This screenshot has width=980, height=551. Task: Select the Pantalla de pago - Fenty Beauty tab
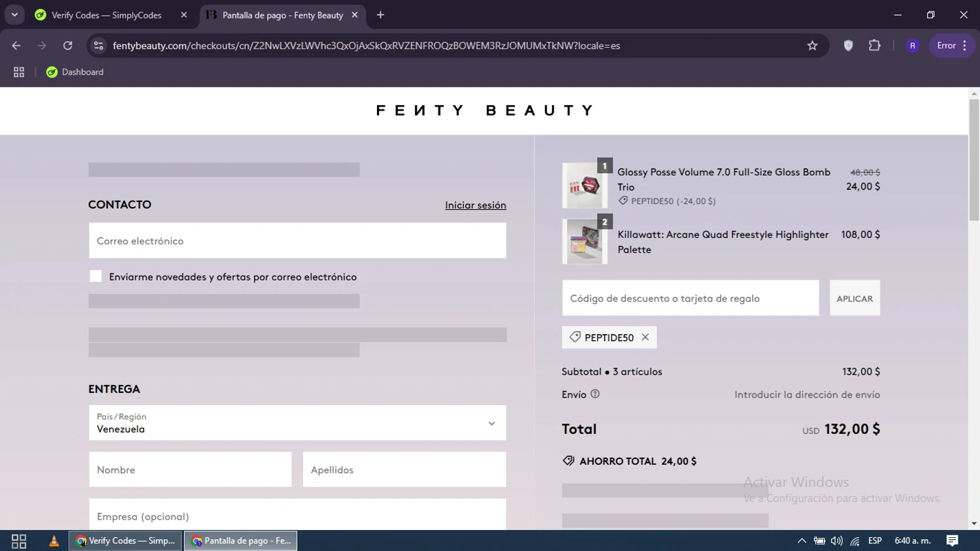(282, 15)
